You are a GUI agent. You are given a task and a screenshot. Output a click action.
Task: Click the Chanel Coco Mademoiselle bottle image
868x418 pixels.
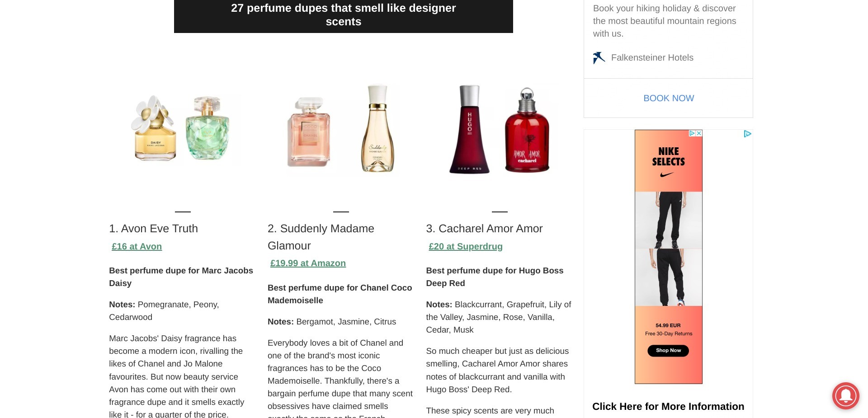click(x=309, y=132)
